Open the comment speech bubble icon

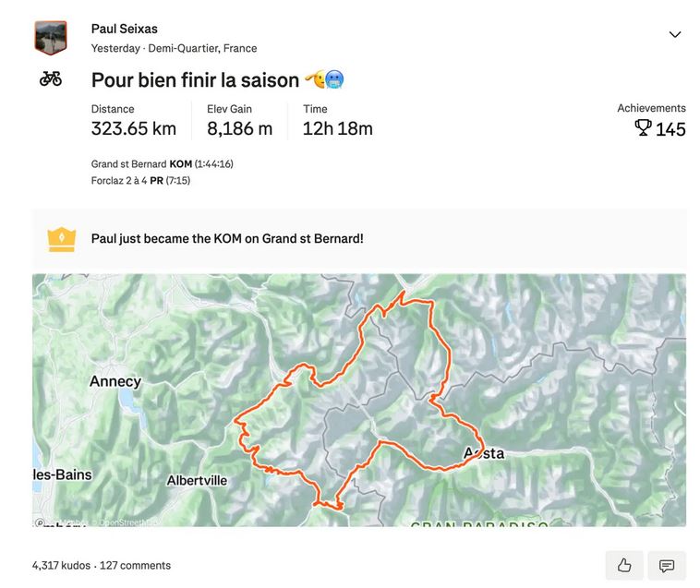click(x=667, y=566)
